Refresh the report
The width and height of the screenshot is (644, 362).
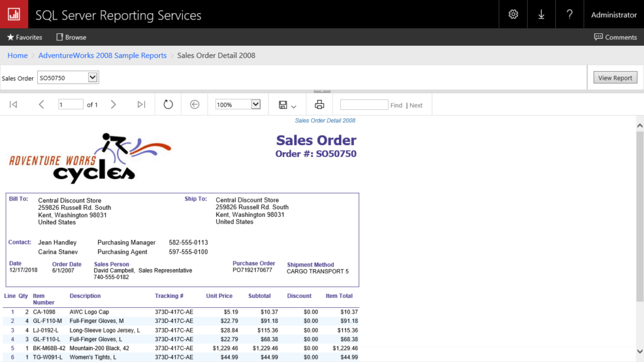coord(168,104)
